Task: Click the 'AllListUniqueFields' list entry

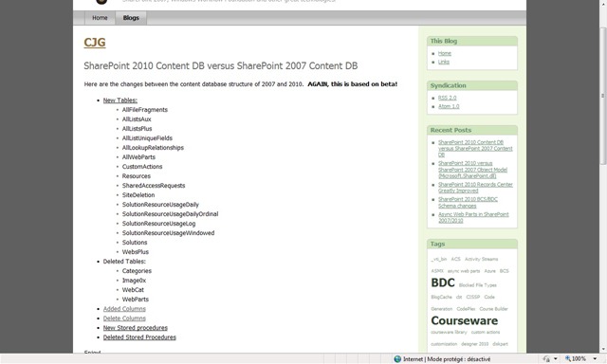Action: click(x=147, y=138)
